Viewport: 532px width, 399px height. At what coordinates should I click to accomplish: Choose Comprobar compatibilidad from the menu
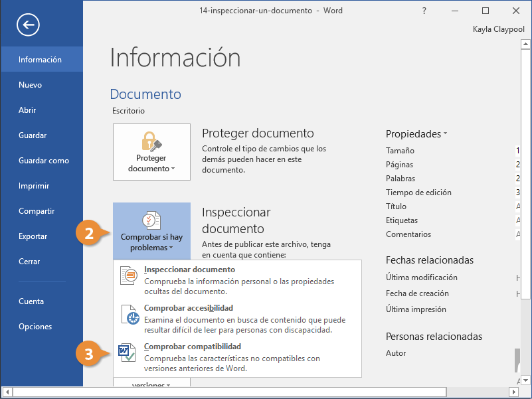click(193, 347)
